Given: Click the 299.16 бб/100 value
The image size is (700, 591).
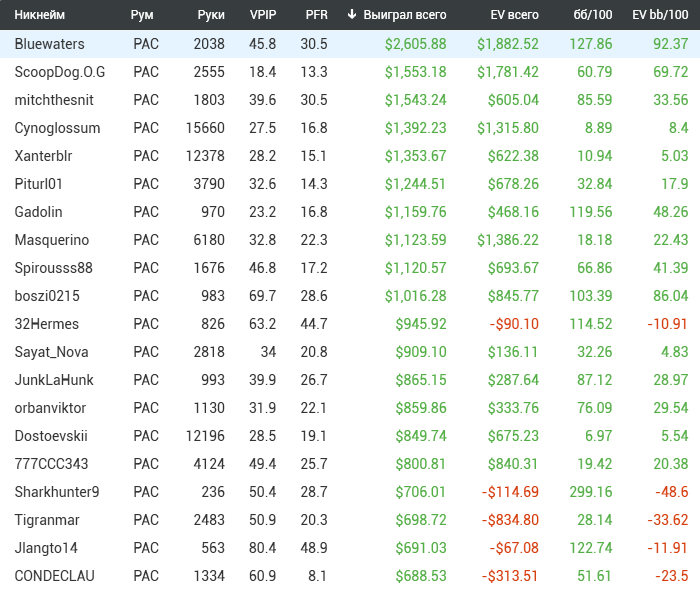Looking at the screenshot, I should pos(591,492).
